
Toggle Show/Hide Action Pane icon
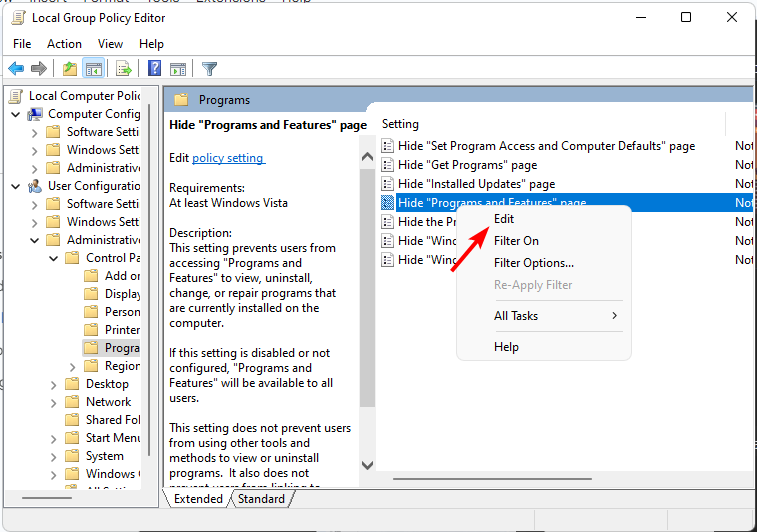[x=178, y=69]
